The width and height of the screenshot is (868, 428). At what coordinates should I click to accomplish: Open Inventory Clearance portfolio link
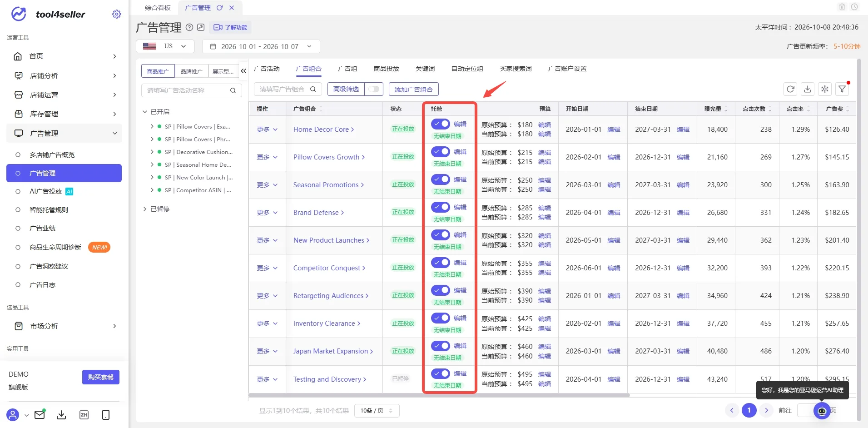tap(327, 323)
